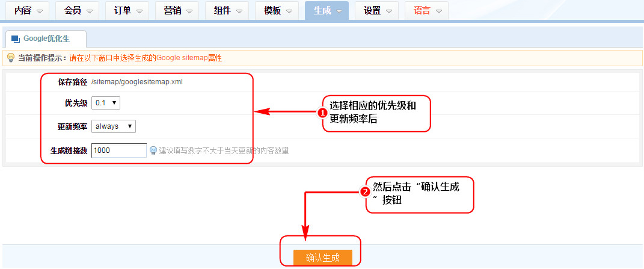Open the 会员 menu
Image resolution: width=644 pixels, height=269 pixels.
tap(78, 10)
